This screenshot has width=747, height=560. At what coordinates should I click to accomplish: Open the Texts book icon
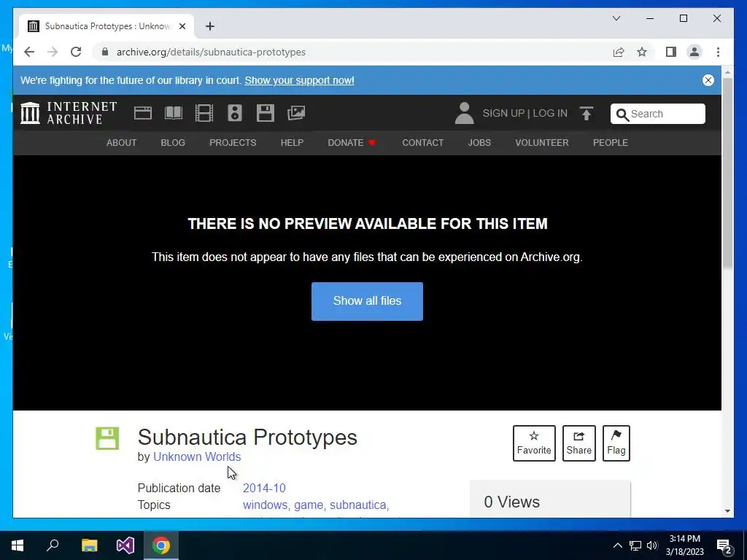tap(174, 113)
